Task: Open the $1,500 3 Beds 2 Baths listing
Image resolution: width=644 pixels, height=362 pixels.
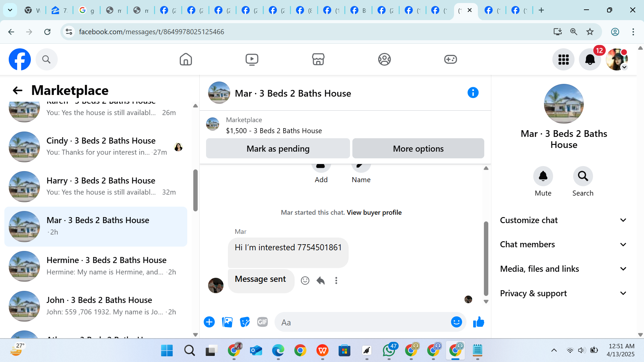Action: coord(274,131)
